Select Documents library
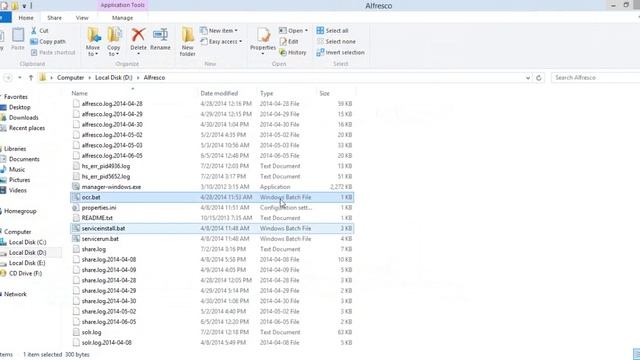 click(24, 159)
